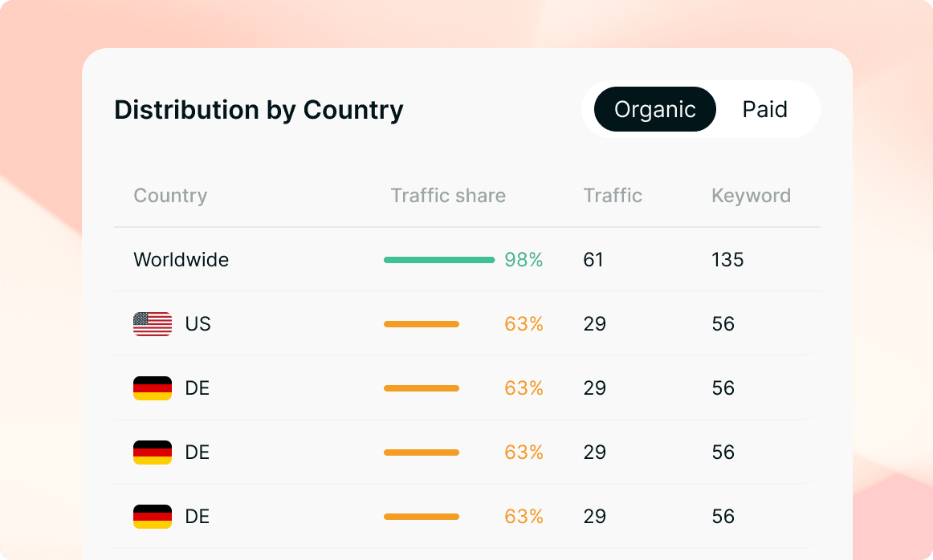Click the orange US traffic share bar
This screenshot has width=933, height=560.
tap(422, 323)
